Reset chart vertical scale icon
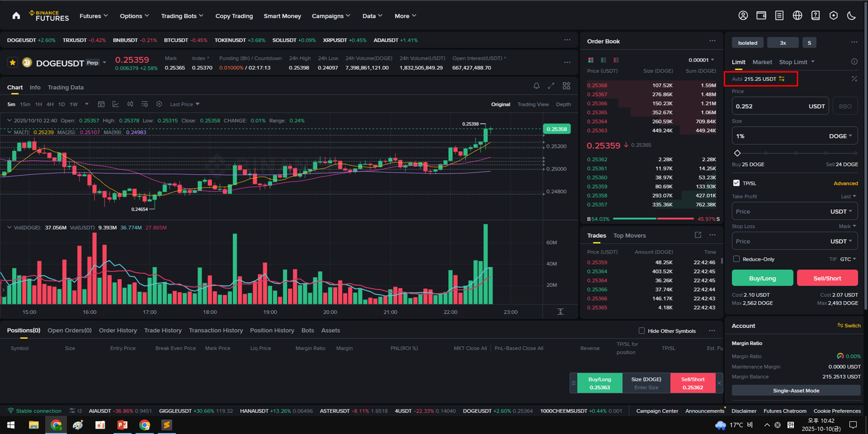 point(560,312)
